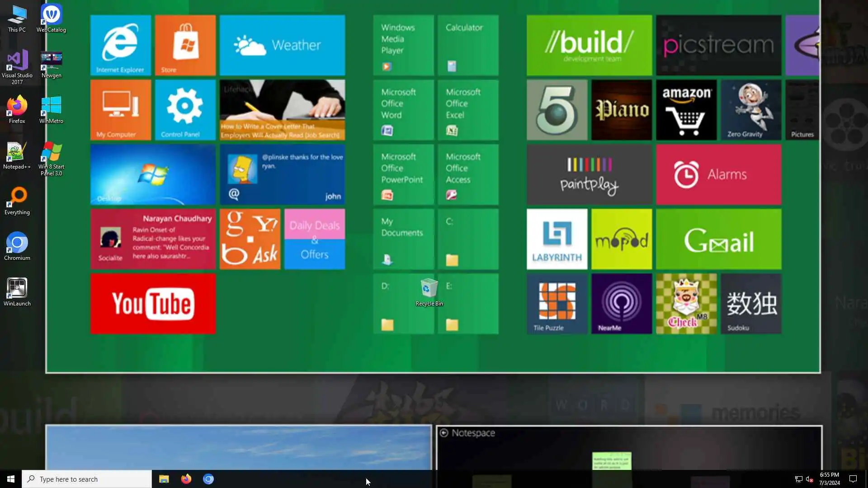Open the Visual Studio 2017 desktop shortcut
This screenshot has width=868, height=488.
(x=17, y=61)
